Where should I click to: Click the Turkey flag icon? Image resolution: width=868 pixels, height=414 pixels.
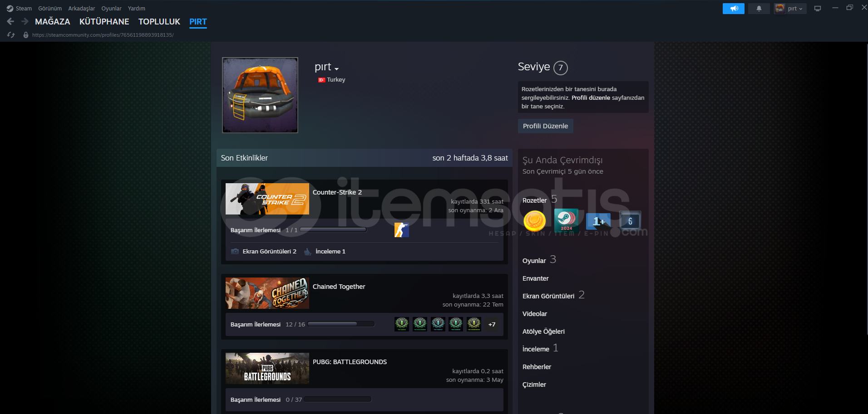click(321, 80)
